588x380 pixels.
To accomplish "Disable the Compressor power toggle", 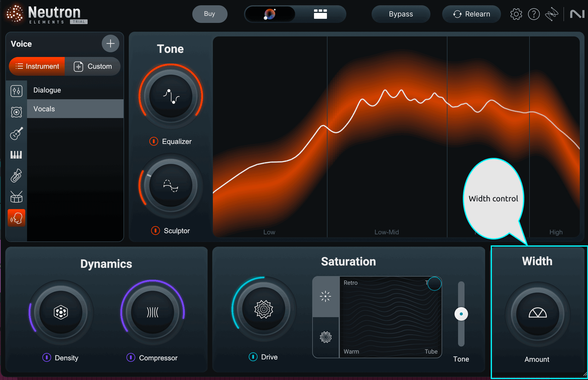I will point(131,357).
